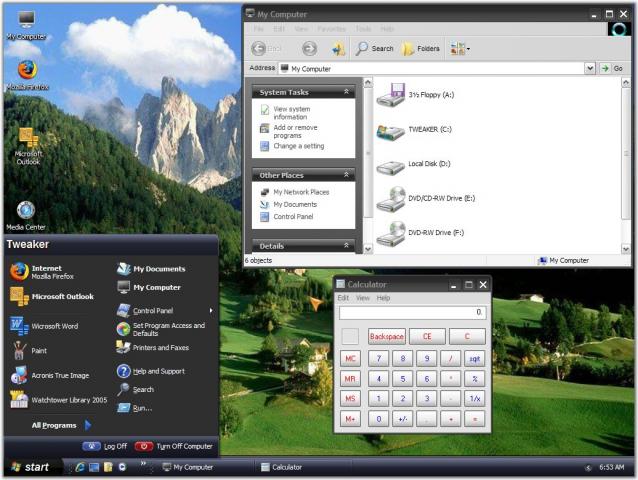Screen dimensions: 638x480
Task: Expand quick launch overflow chevron on taskbar
Action: click(x=143, y=463)
